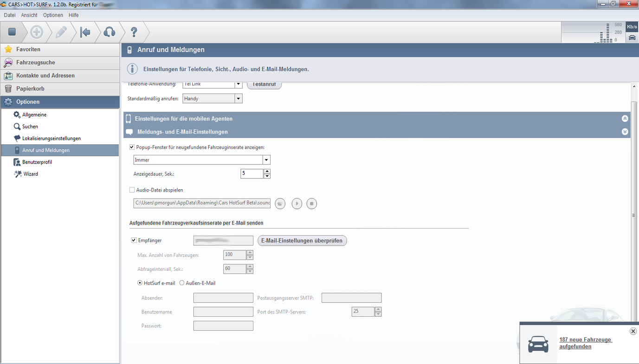Open the Hilfe menu
639x364 pixels.
(73, 15)
